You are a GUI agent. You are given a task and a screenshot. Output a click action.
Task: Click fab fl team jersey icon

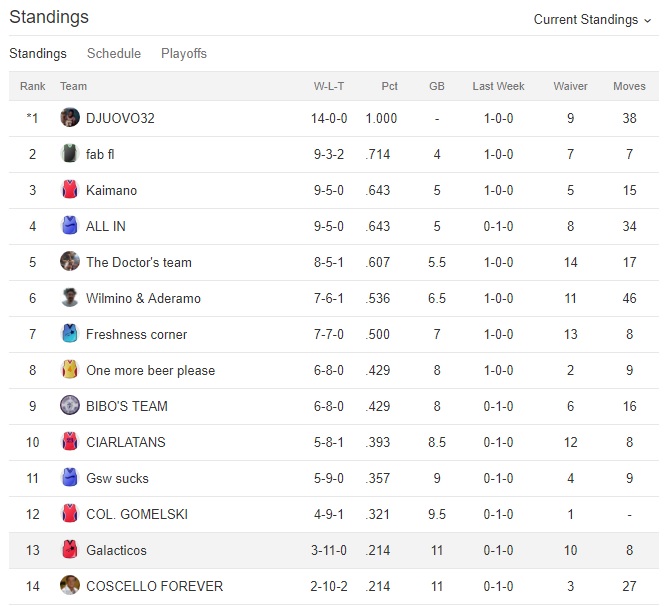tap(70, 154)
